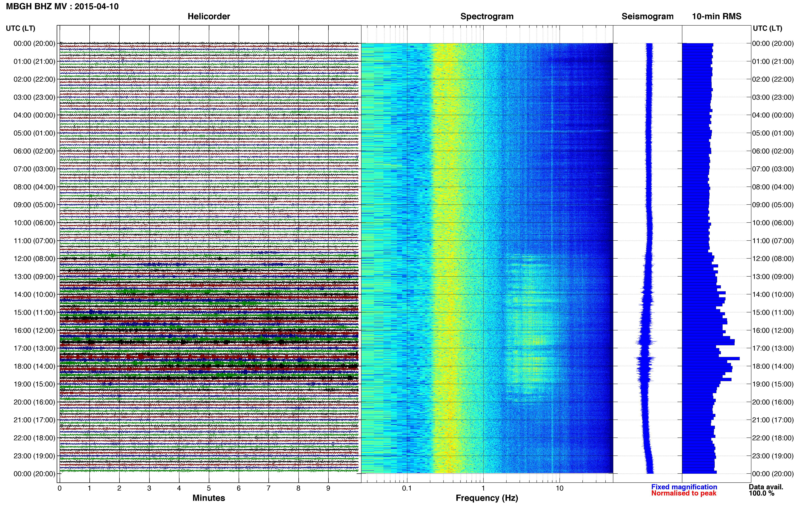Viewport: 812px width, 508px height.
Task: Click the '23:00 (19:00)' label on right axis
Action: 773,456
